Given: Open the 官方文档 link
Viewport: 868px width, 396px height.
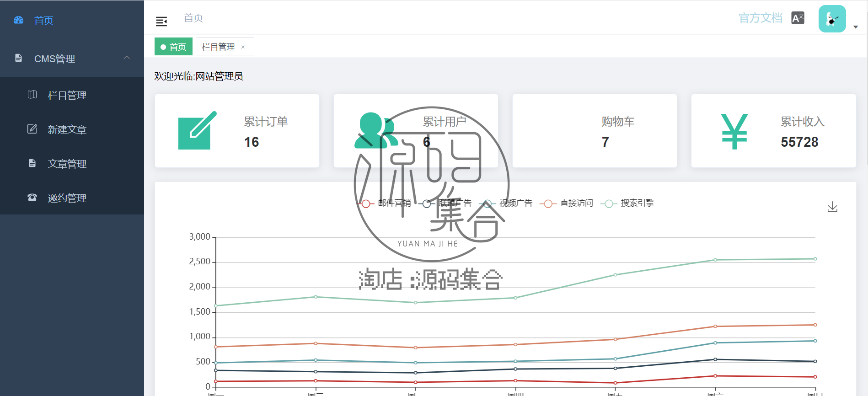Looking at the screenshot, I should click(x=761, y=18).
